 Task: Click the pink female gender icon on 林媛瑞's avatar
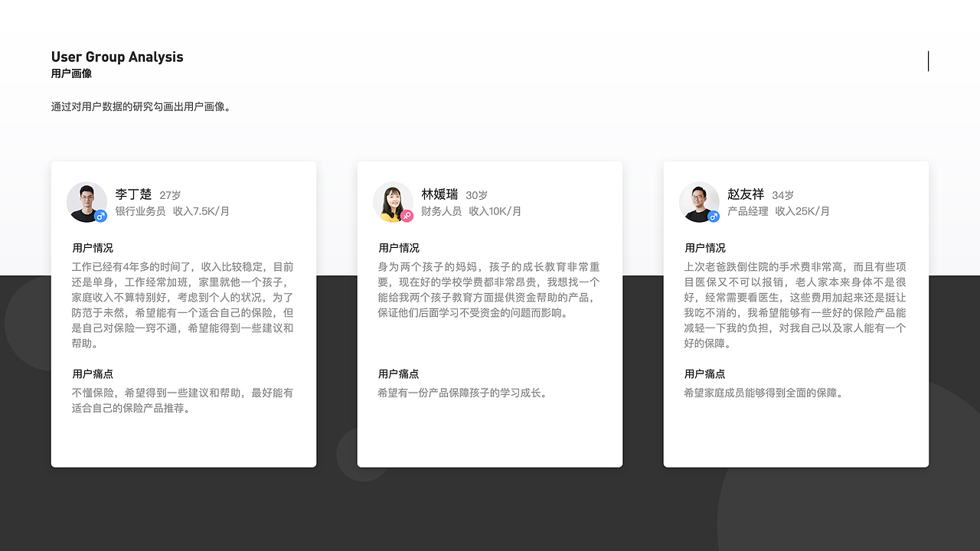tap(406, 217)
